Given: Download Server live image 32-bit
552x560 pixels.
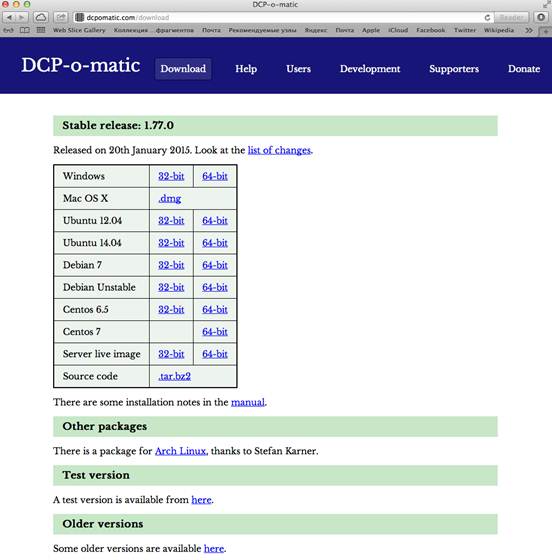Looking at the screenshot, I should [x=171, y=354].
